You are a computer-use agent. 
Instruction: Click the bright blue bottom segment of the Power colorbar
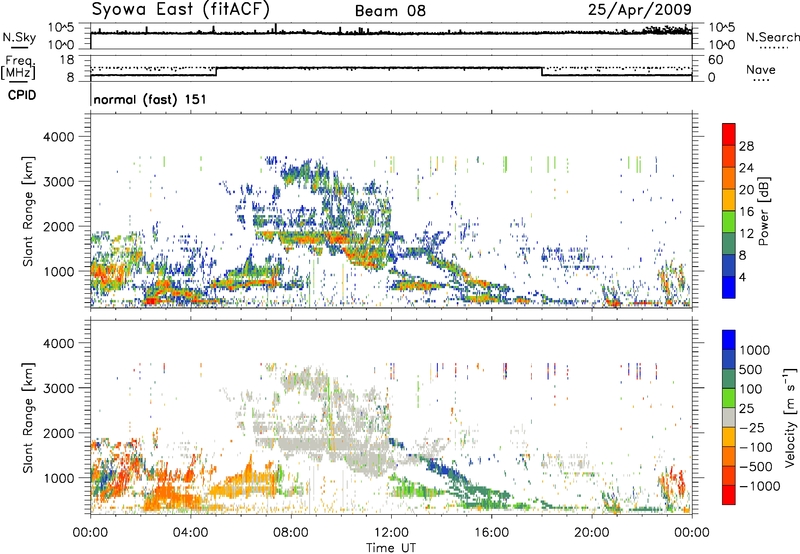click(729, 287)
